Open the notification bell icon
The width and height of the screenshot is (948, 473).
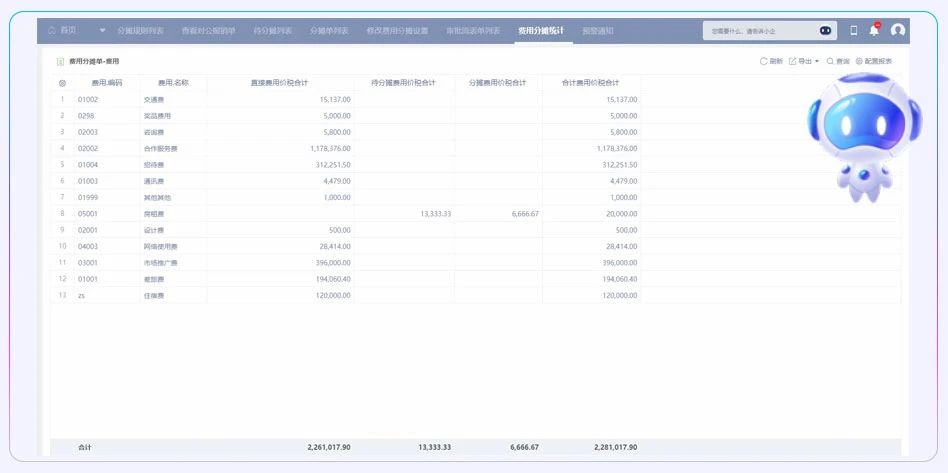click(874, 31)
